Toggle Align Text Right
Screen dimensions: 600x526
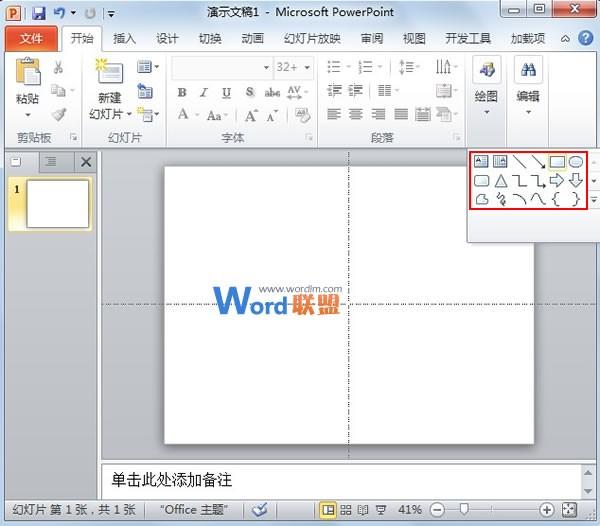tap(378, 114)
